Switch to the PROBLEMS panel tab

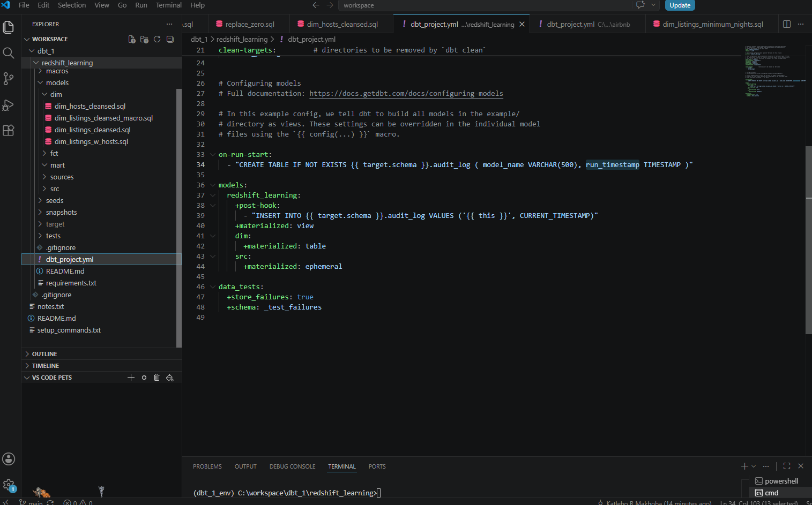[x=207, y=467]
